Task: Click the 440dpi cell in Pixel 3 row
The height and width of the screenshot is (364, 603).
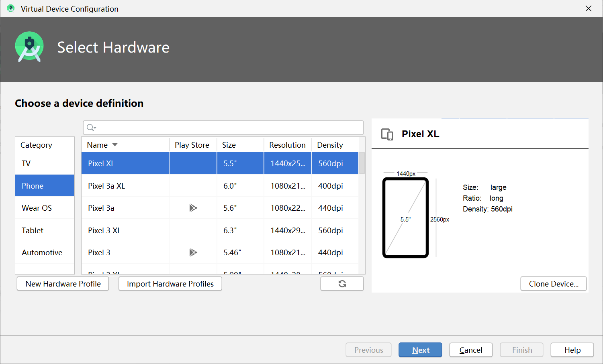Action: [335, 252]
